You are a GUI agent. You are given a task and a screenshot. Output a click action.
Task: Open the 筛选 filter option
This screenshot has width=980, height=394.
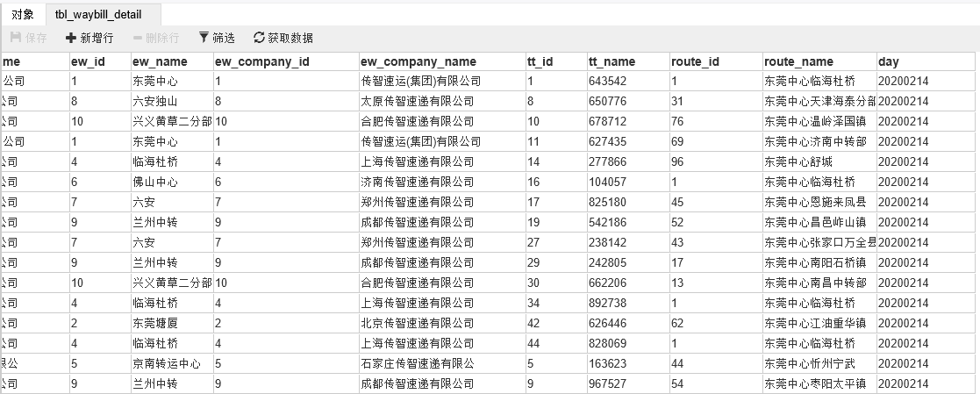(x=224, y=38)
